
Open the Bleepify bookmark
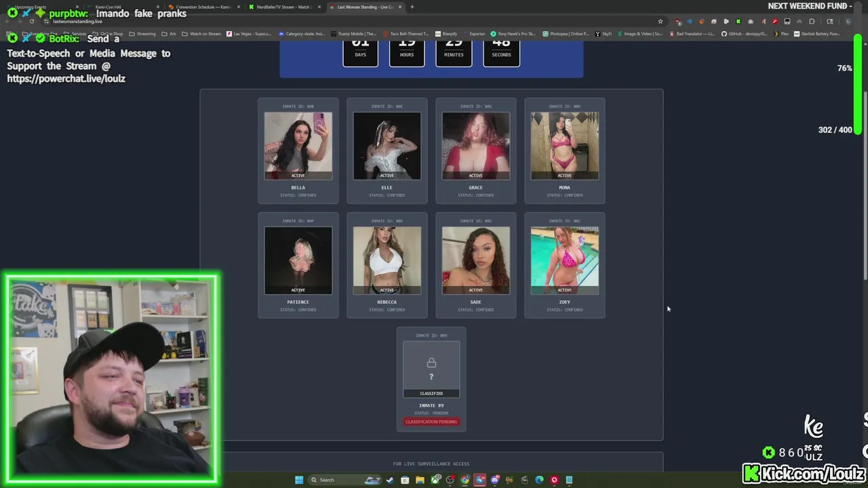coord(446,34)
